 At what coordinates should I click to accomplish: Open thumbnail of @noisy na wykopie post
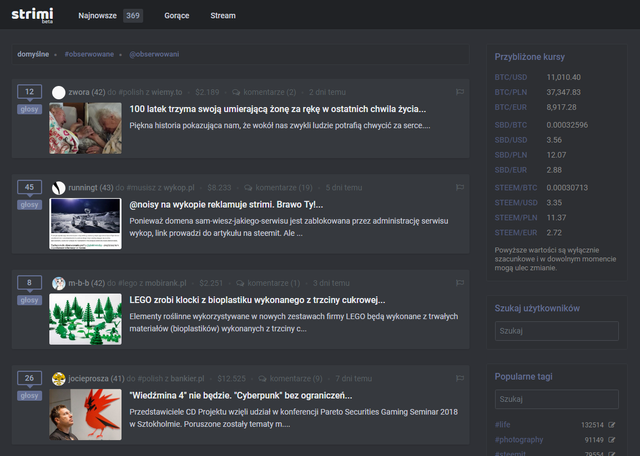85,224
